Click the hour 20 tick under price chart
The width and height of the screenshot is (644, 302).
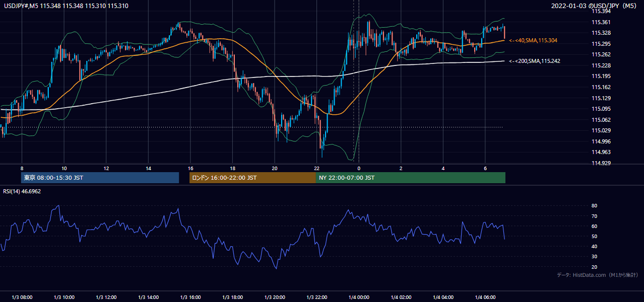[275, 168]
